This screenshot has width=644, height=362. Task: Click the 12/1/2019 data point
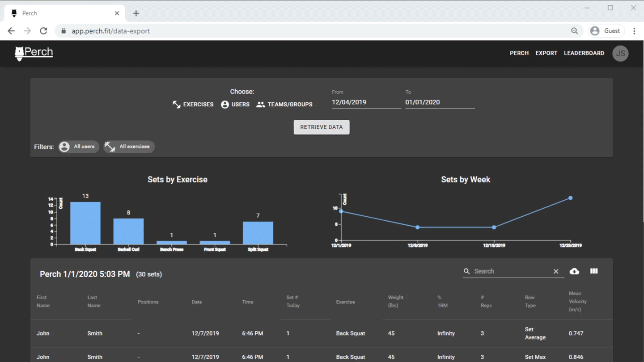coord(341,211)
